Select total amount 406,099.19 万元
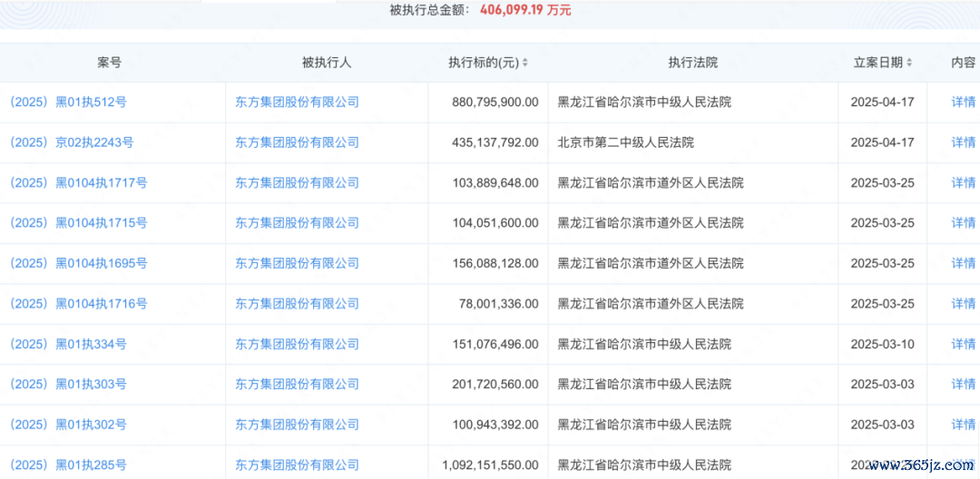Image resolution: width=980 pixels, height=479 pixels. [x=525, y=10]
